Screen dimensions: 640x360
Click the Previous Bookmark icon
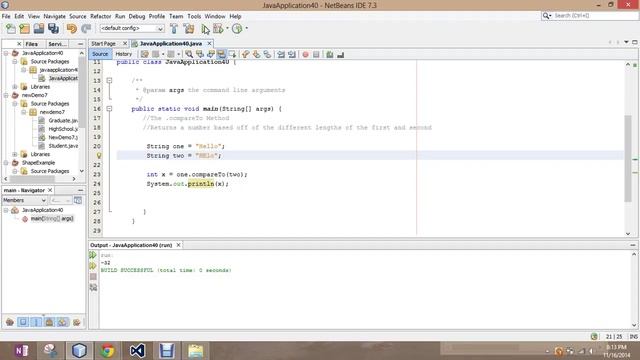tap(245, 54)
